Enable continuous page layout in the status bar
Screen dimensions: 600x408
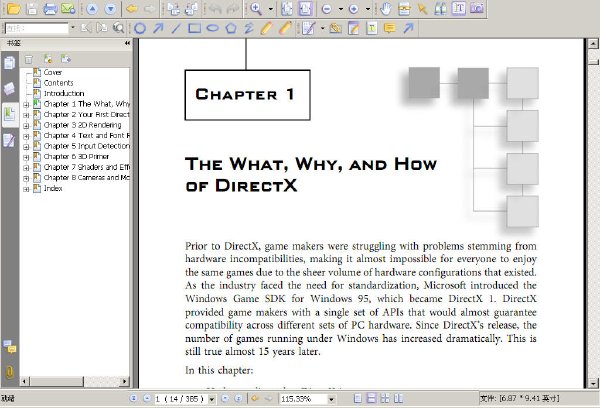(x=371, y=399)
